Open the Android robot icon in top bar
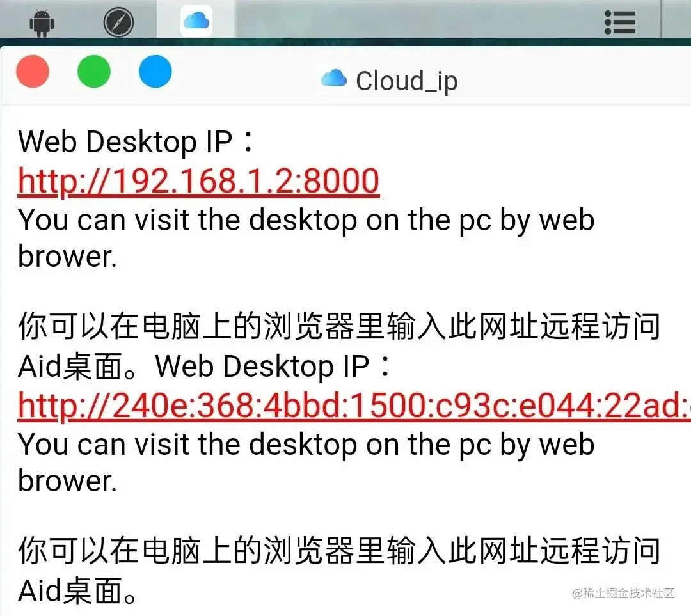This screenshot has height=616, width=691. 42,23
